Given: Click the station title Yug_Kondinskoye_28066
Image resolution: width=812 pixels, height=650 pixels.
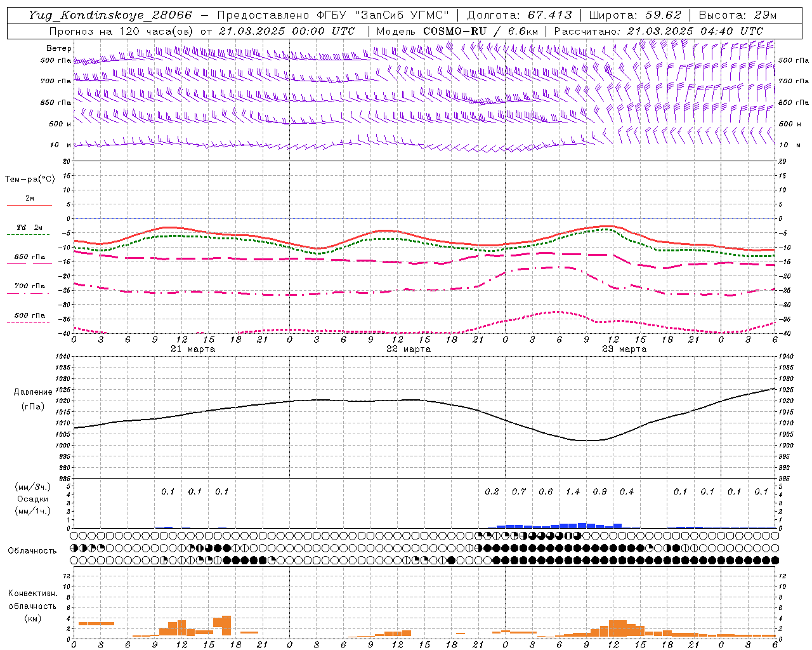Looking at the screenshot, I should point(110,15).
